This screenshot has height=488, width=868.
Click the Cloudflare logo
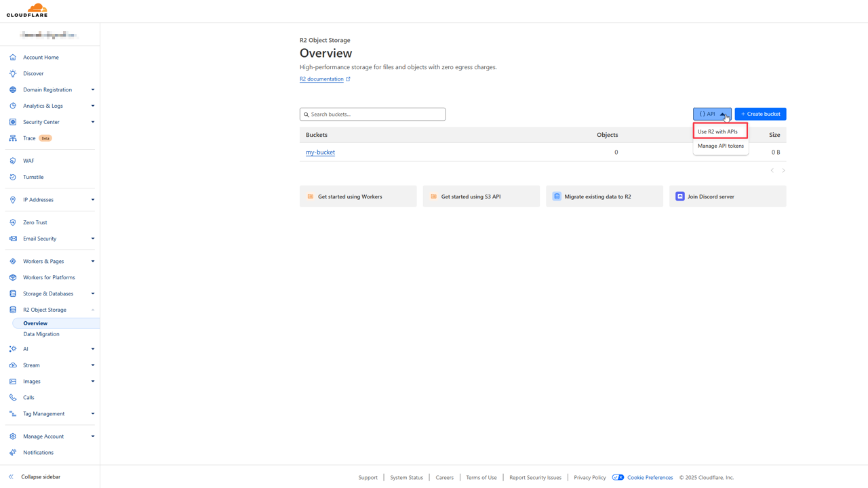click(27, 10)
